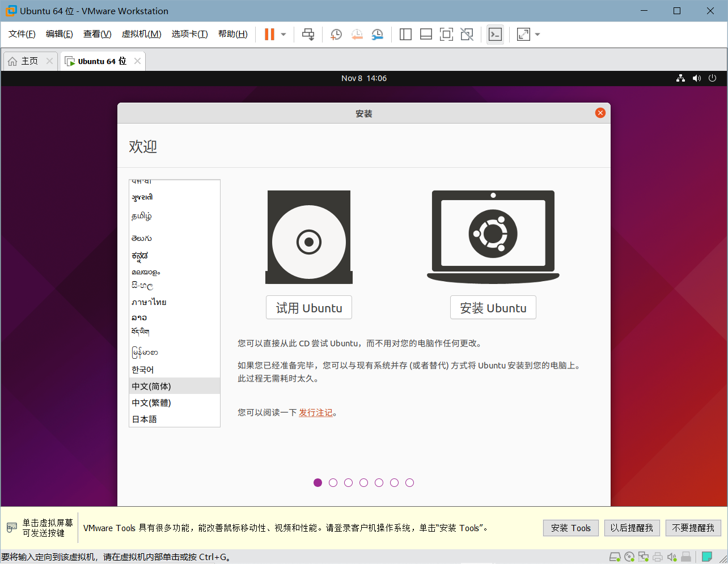This screenshot has height=564, width=728.
Task: Select తెలుగు in the language list
Action: 175,238
